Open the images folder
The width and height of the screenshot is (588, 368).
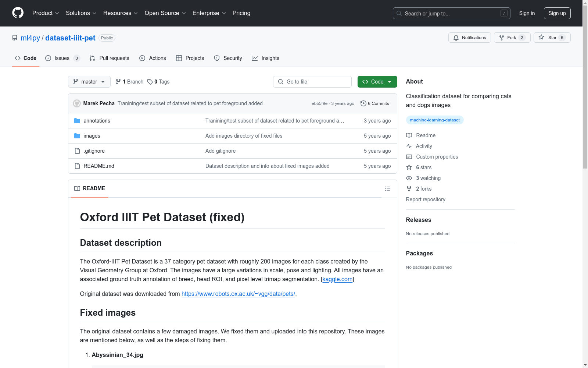click(92, 136)
